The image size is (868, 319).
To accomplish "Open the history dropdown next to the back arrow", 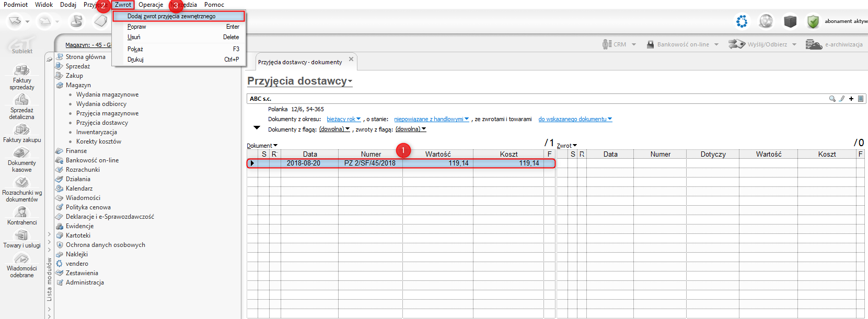I will click(28, 22).
